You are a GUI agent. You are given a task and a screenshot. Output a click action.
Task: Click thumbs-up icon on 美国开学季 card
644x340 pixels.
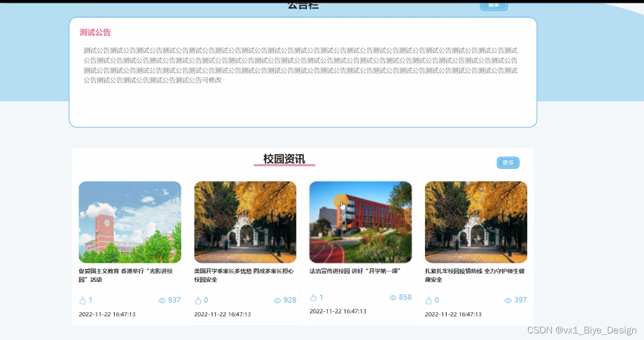[x=198, y=301]
